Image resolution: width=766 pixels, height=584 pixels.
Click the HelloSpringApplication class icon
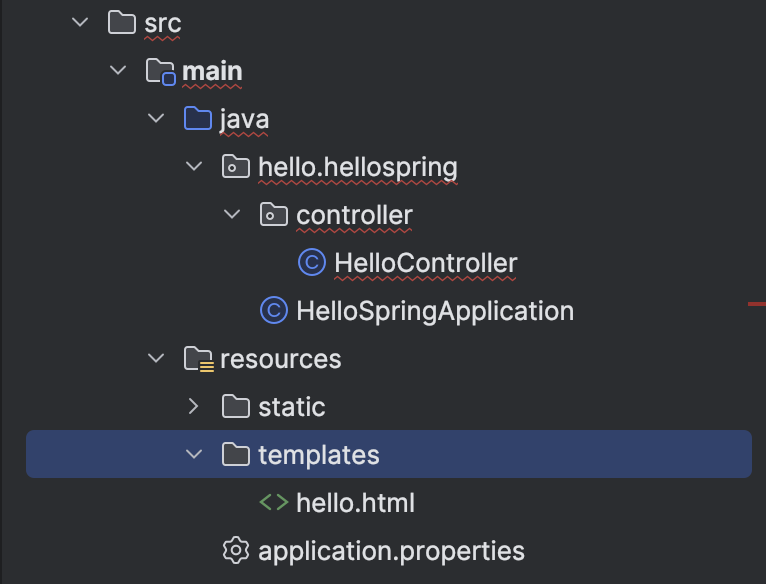click(273, 311)
